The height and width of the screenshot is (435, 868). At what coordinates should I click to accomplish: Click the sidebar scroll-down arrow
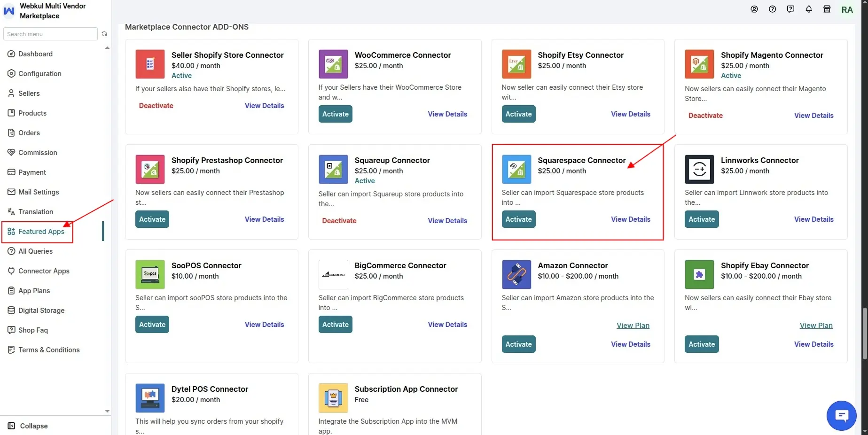click(x=107, y=411)
